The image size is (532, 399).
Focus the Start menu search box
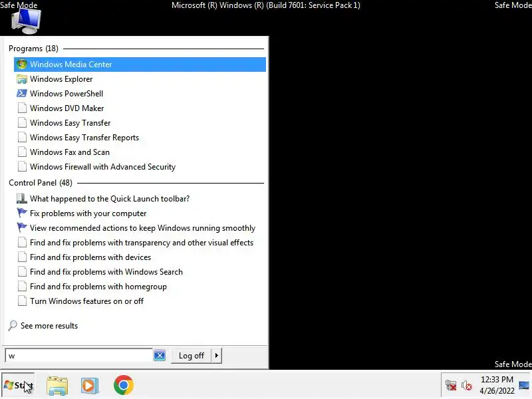(78, 356)
